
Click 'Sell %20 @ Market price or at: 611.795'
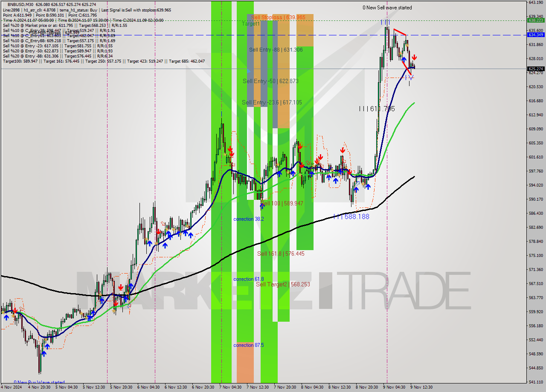click(38, 25)
